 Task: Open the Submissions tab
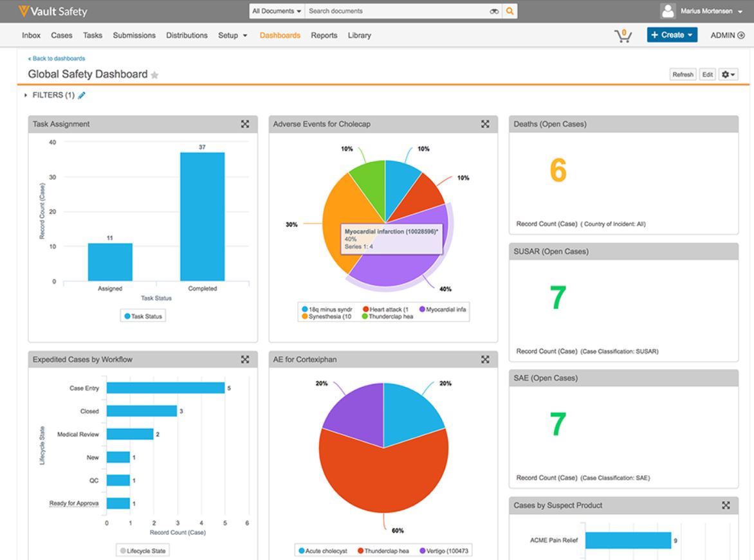[134, 35]
